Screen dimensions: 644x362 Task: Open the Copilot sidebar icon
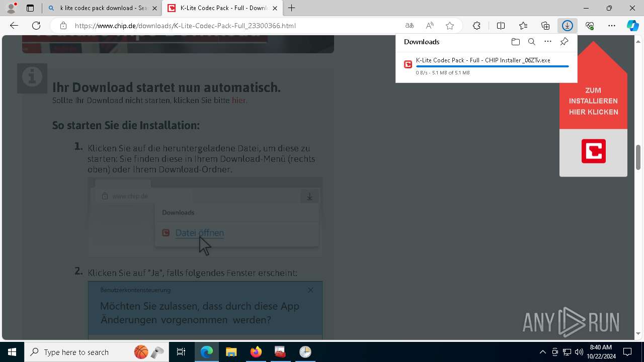pos(633,26)
